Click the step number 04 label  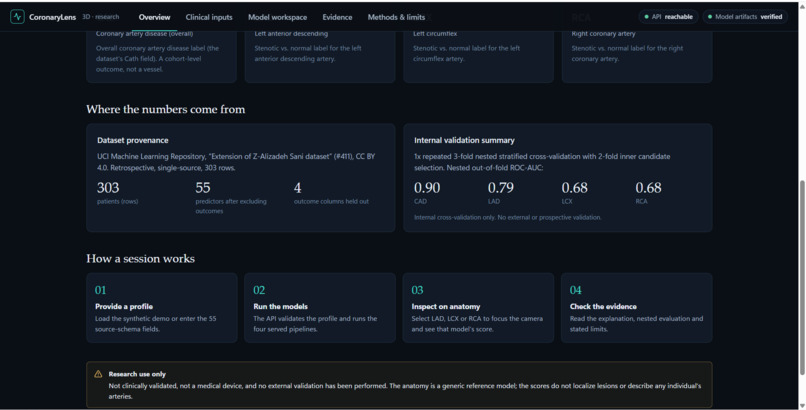[576, 290]
